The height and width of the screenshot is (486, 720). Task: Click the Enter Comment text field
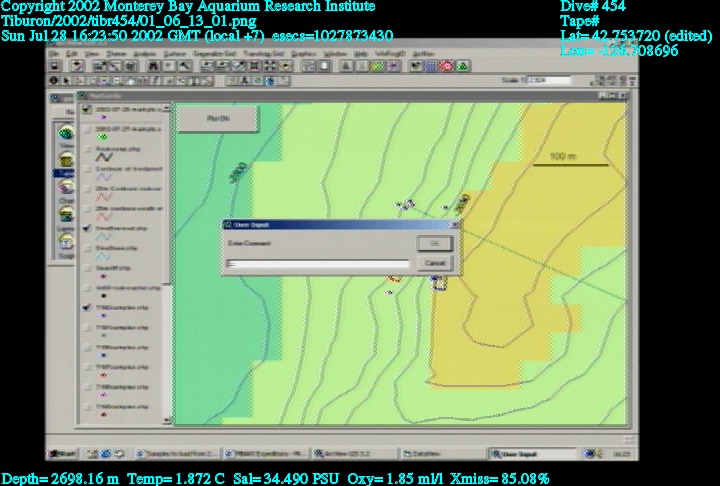(x=318, y=264)
